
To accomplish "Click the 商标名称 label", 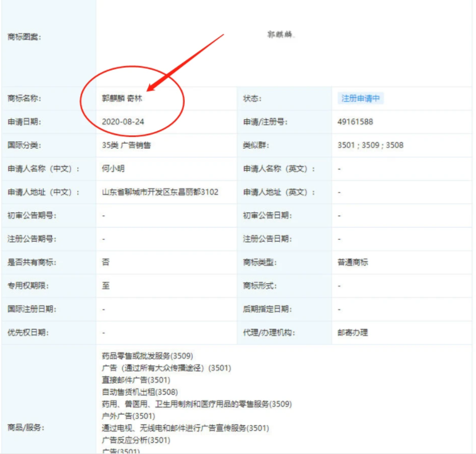I will (x=24, y=98).
